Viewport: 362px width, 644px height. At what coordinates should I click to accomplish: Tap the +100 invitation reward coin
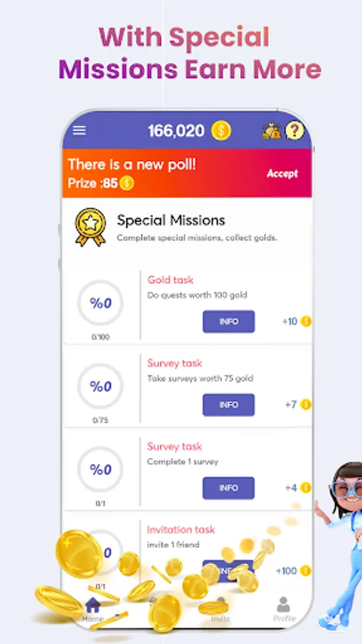[305, 570]
